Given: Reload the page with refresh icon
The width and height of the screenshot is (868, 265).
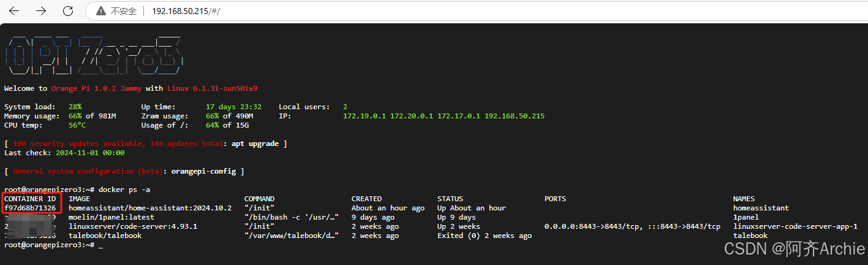Looking at the screenshot, I should pos(68,11).
